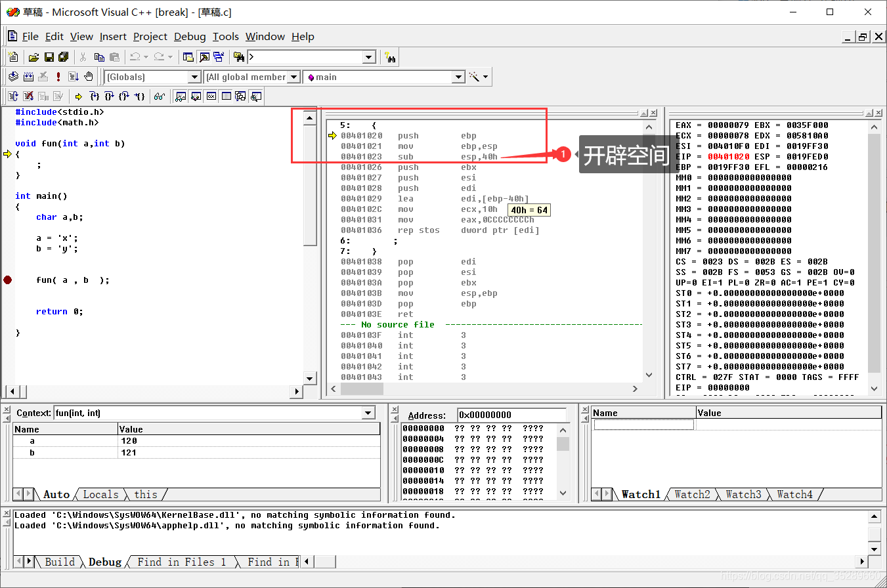This screenshot has width=887, height=588.
Task: Click the Open file folder icon
Action: tap(33, 57)
